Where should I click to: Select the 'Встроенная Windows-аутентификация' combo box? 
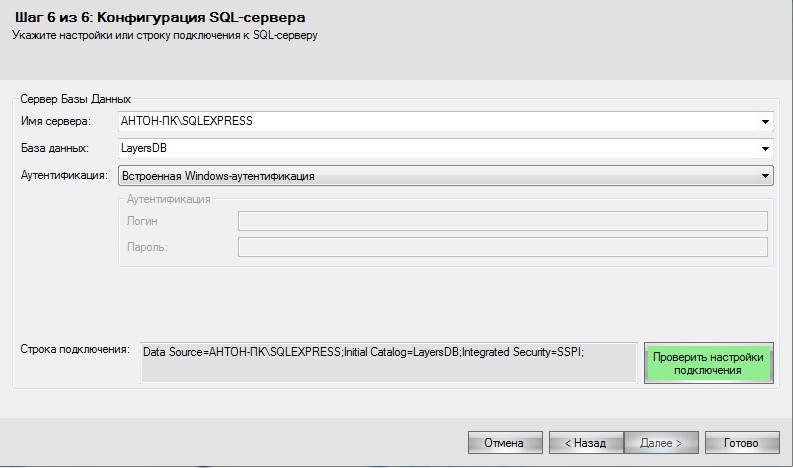438,176
